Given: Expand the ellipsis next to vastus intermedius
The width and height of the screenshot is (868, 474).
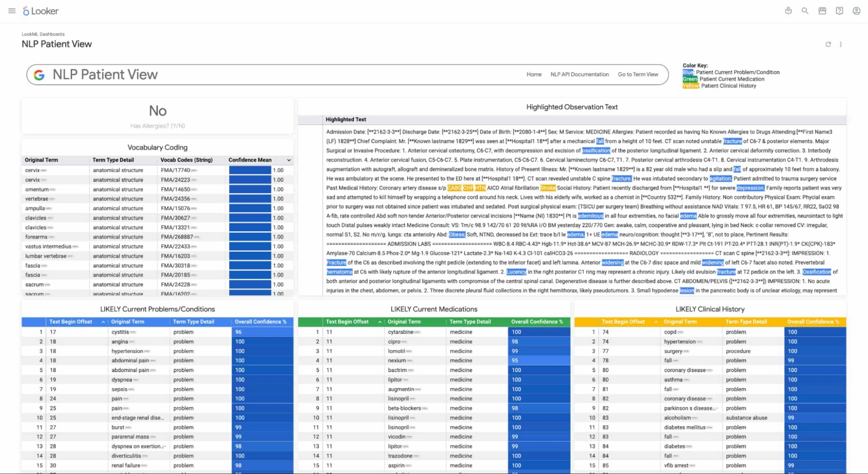Looking at the screenshot, I should (x=75, y=247).
